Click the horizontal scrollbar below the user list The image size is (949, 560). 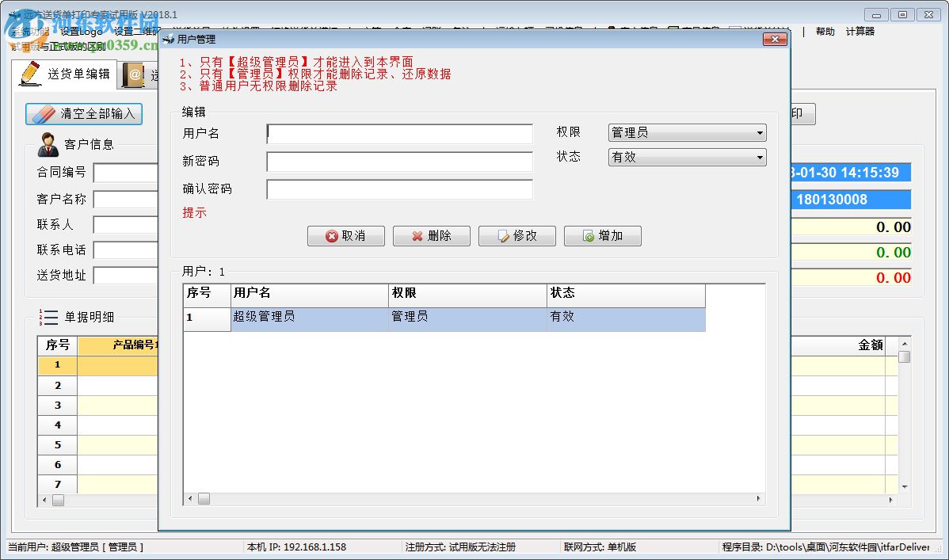[475, 498]
